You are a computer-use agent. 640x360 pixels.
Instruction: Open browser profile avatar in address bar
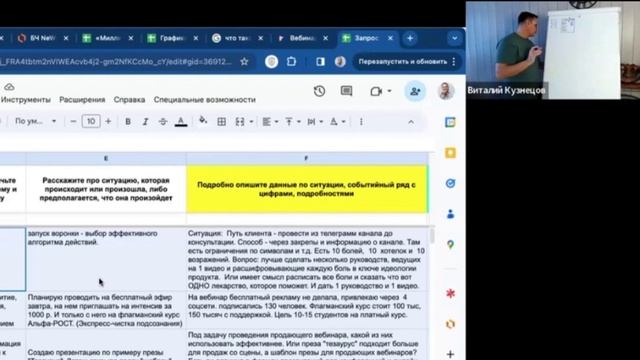[340, 62]
